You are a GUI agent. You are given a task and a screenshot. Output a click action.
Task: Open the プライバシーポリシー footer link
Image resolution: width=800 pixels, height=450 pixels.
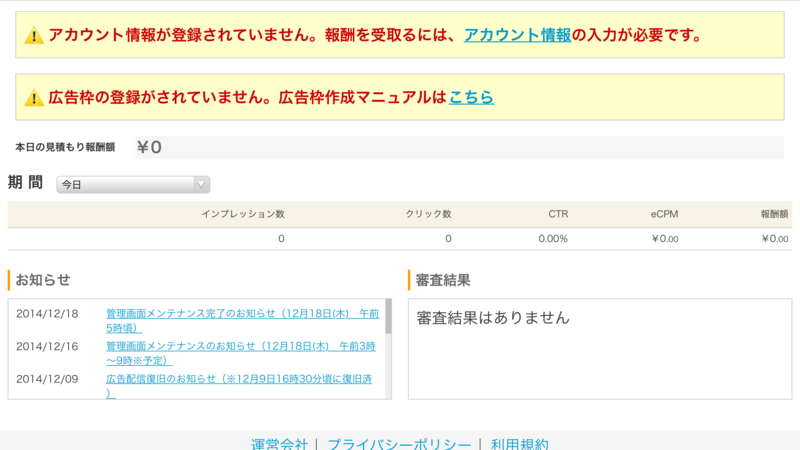point(399,443)
